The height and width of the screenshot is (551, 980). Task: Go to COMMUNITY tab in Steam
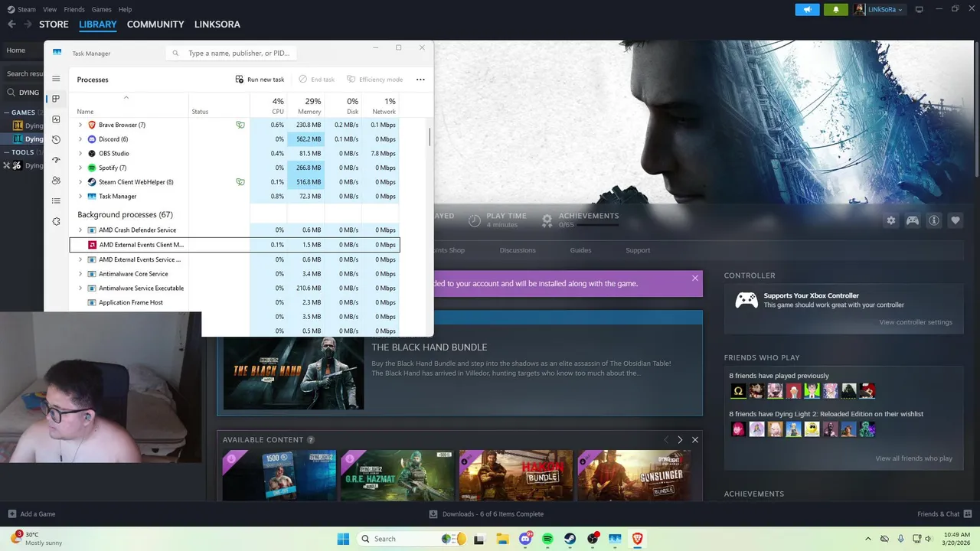(x=155, y=24)
